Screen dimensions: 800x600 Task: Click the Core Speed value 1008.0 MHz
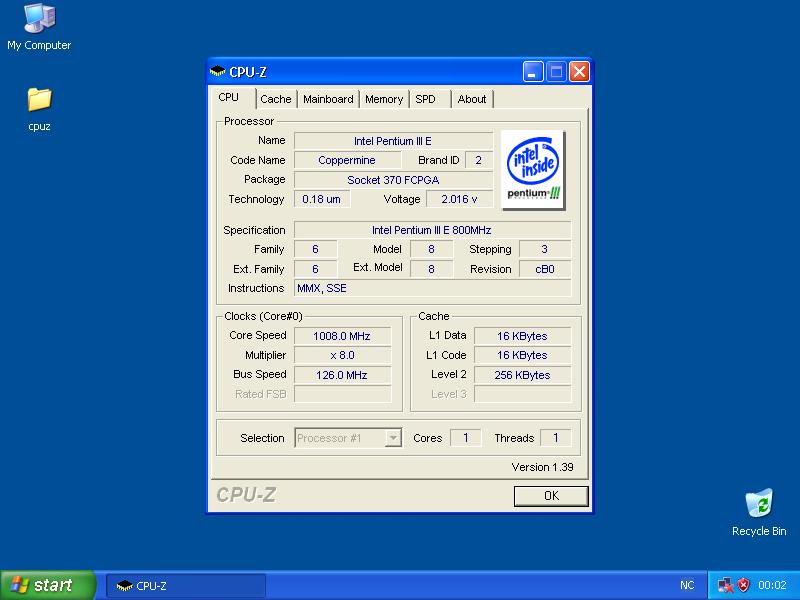point(342,336)
